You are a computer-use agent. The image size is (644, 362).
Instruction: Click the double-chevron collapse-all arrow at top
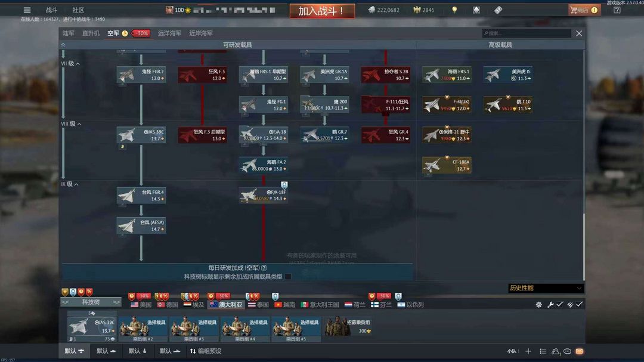click(63, 44)
